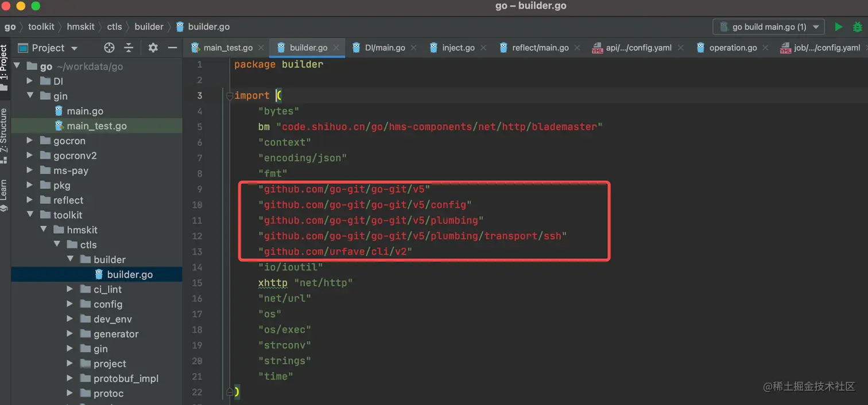Screen dimensions: 868x405
Task: Start debugging with the bug icon
Action: click(x=858, y=27)
